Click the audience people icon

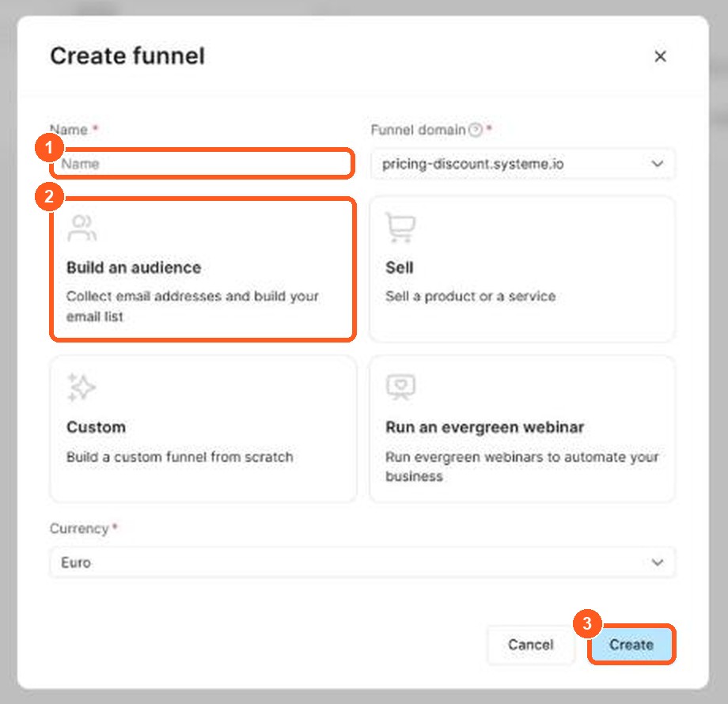point(82,228)
